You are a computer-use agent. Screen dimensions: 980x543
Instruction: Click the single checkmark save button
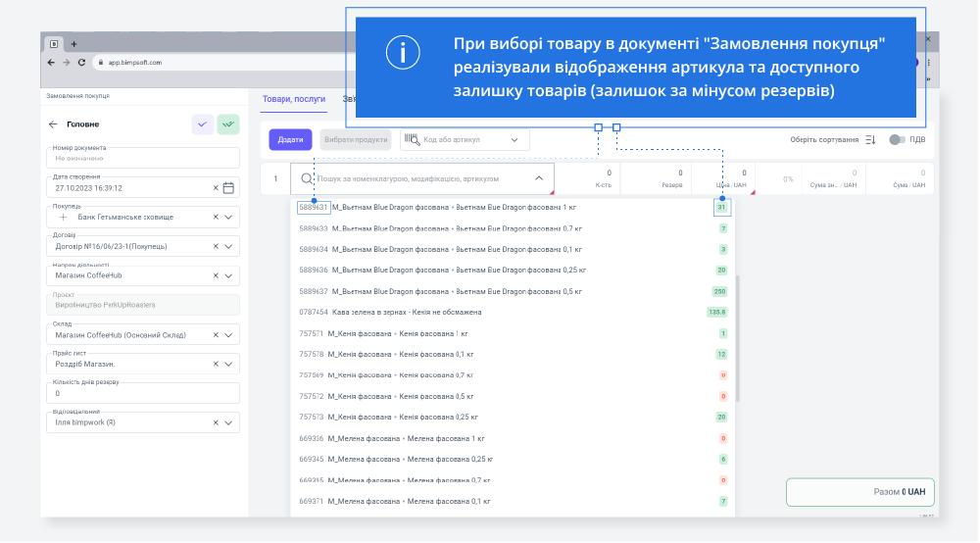point(202,124)
